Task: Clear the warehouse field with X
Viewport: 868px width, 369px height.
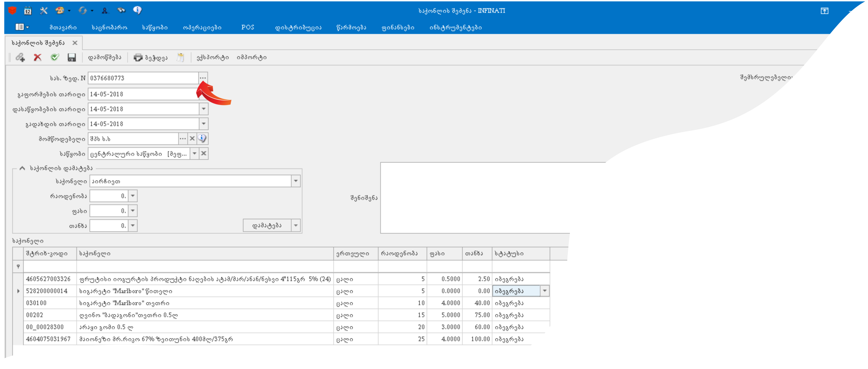Action: (x=204, y=153)
